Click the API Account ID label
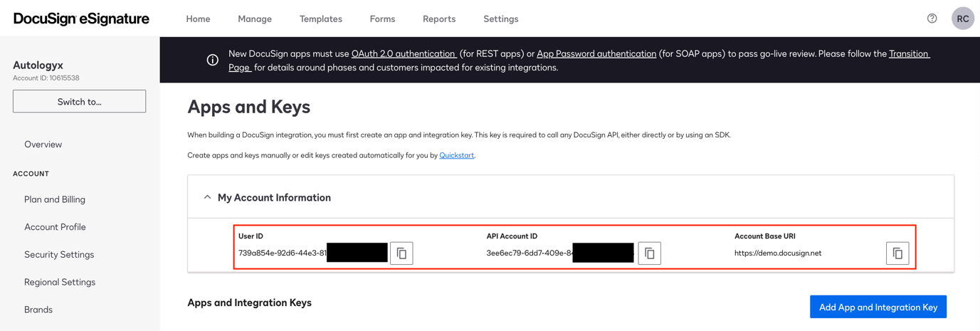This screenshot has height=331, width=980. 512,236
